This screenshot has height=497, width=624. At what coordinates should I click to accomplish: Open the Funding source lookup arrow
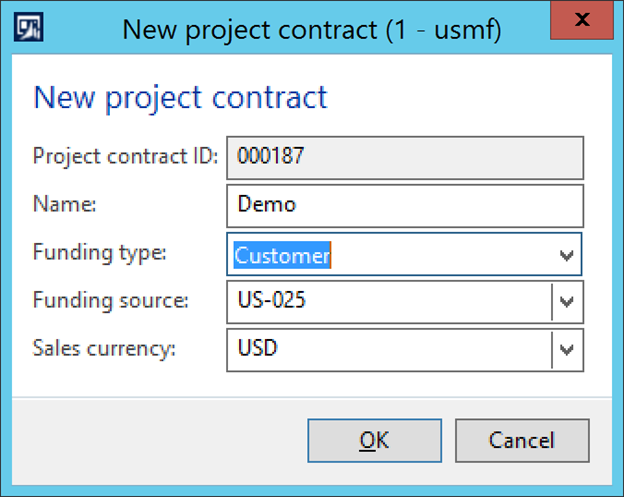click(568, 301)
